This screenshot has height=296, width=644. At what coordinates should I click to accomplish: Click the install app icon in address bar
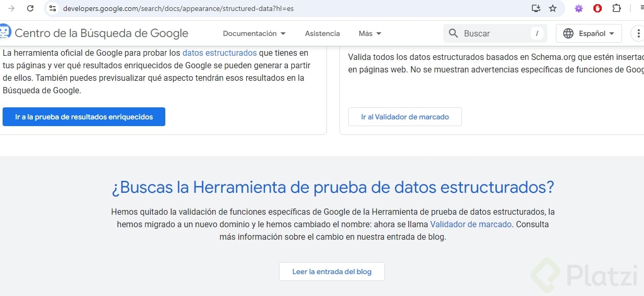(536, 8)
